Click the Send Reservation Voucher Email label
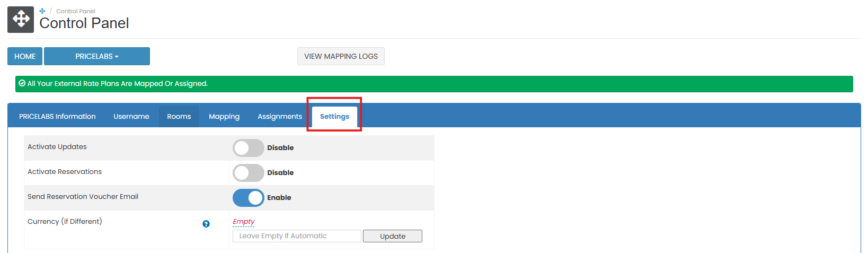 (83, 197)
